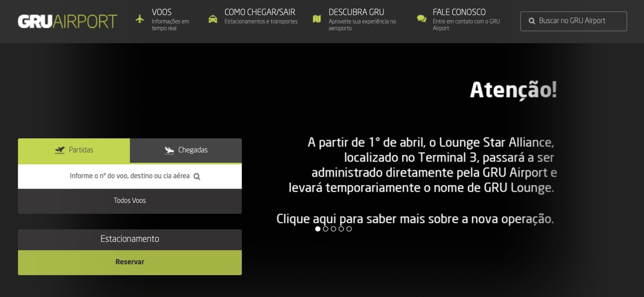Click the flight search magnifier icon
The width and height of the screenshot is (644, 297).
click(197, 177)
